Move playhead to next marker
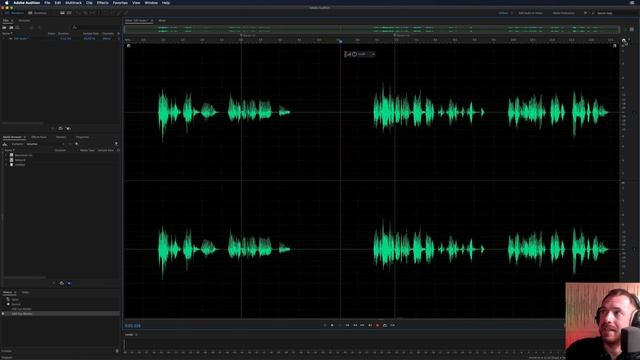The height and width of the screenshot is (360, 640). pyautogui.click(x=370, y=325)
